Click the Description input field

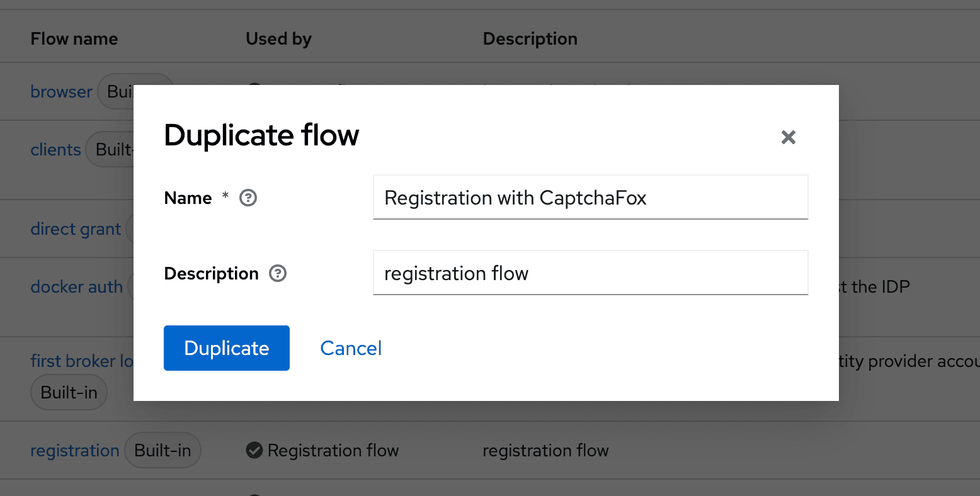pos(590,273)
